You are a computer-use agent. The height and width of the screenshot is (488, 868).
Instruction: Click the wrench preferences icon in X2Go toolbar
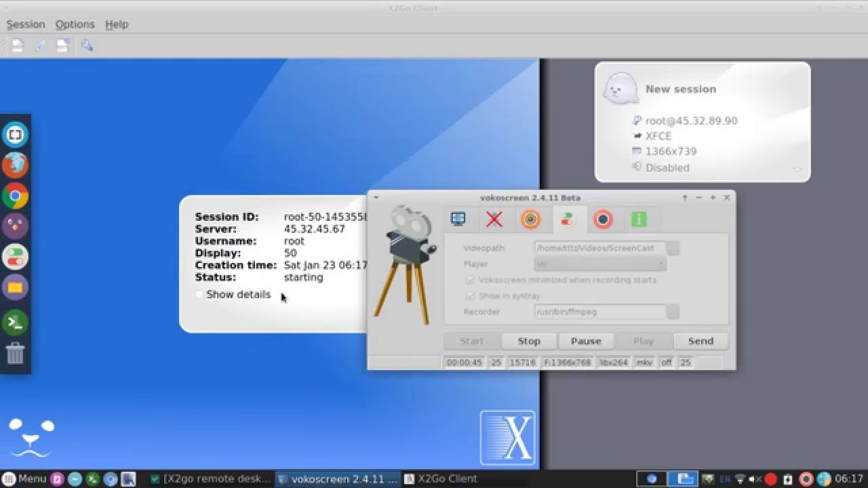coord(87,45)
